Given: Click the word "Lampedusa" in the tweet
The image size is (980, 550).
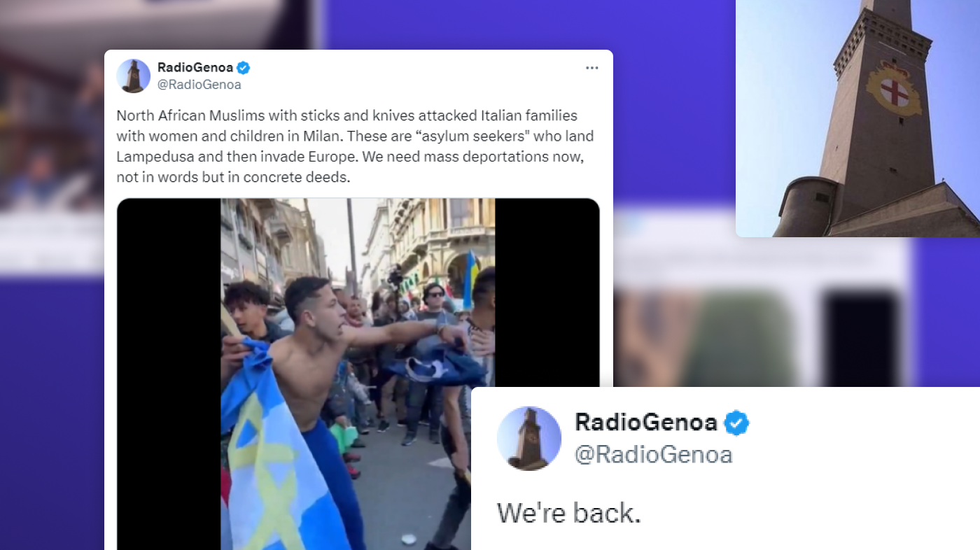Looking at the screenshot, I should tap(148, 156).
